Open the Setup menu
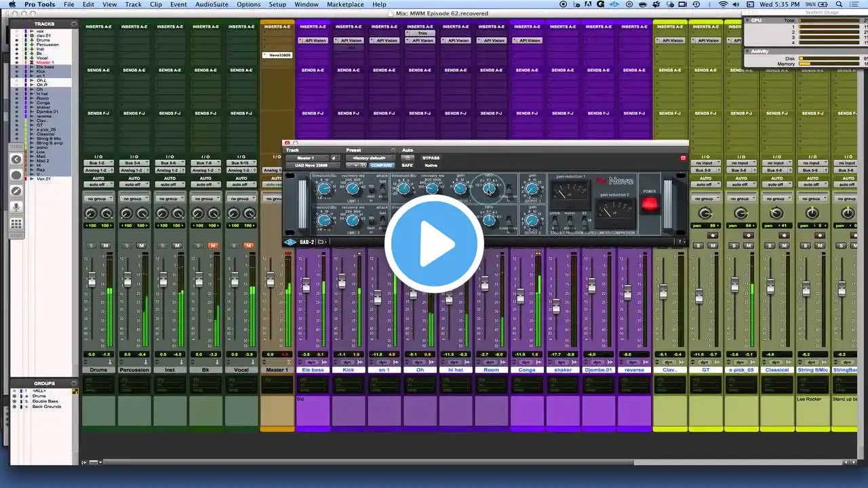 click(x=277, y=5)
